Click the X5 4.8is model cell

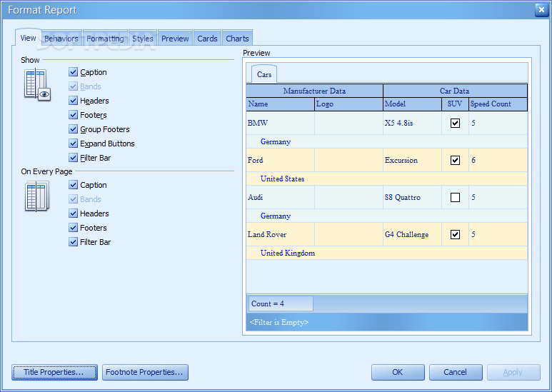[412, 123]
